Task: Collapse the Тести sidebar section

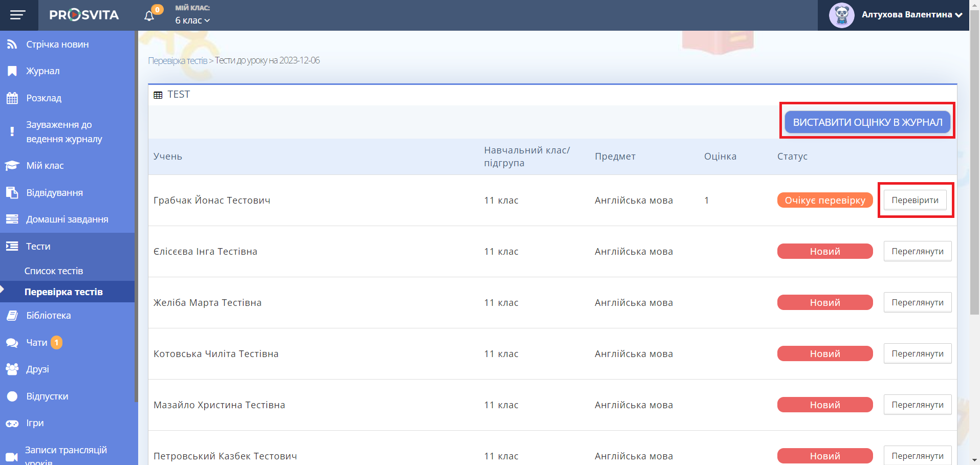Action: click(38, 247)
